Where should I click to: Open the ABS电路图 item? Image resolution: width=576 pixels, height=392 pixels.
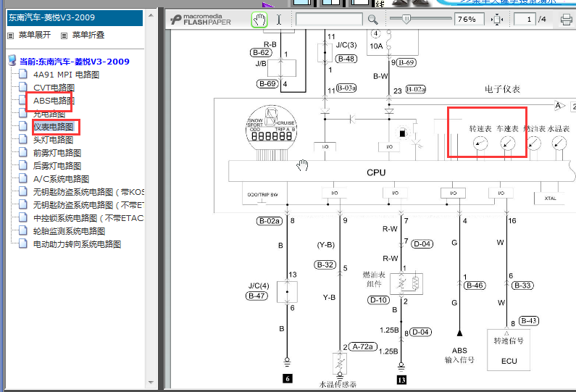point(54,101)
